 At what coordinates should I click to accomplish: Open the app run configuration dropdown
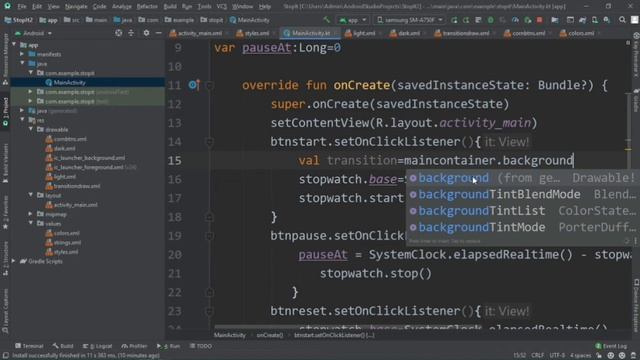(353, 20)
